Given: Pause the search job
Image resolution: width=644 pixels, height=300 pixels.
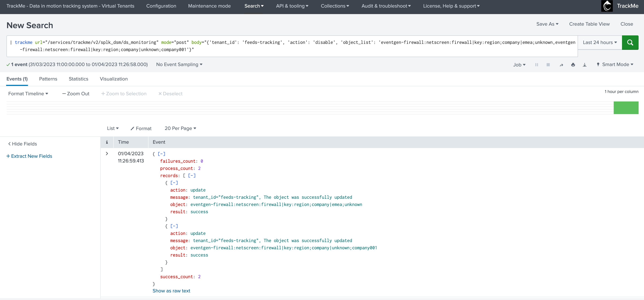Looking at the screenshot, I should [536, 65].
